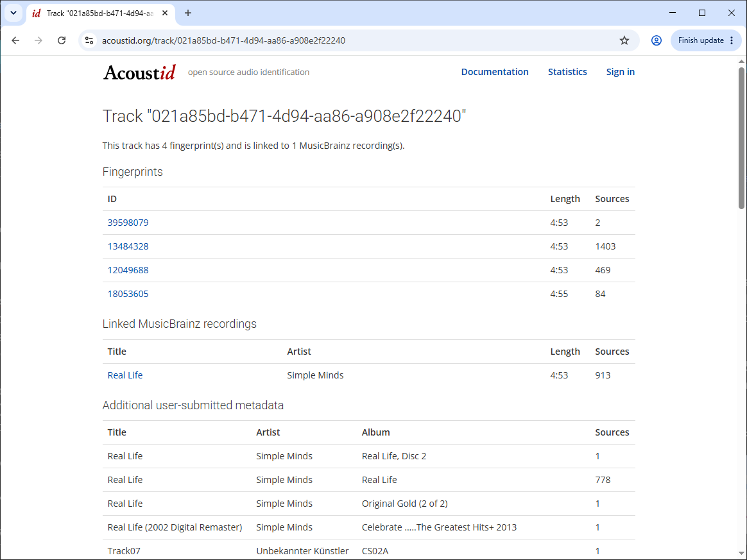This screenshot has height=560, width=747.
Task: Go back to the previous page
Action: (15, 40)
